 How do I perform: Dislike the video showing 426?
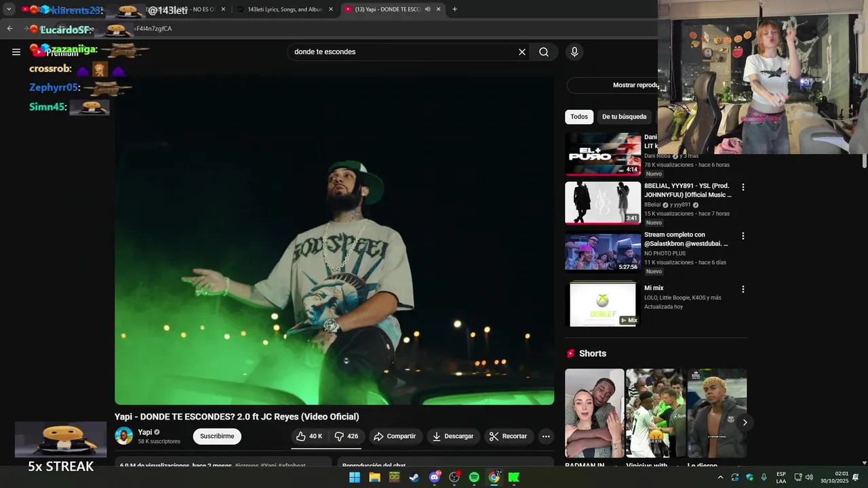click(347, 436)
